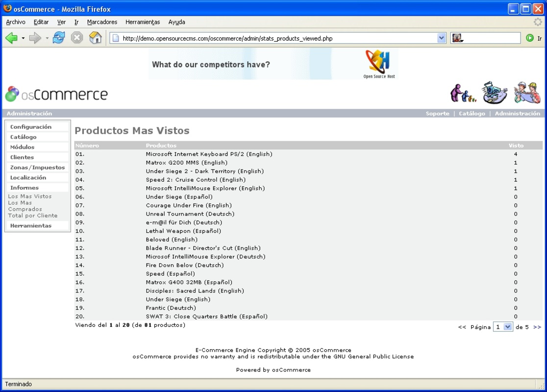The width and height of the screenshot is (547, 392).
Task: Select row Under Siege 2 - Dark Territory
Action: click(x=308, y=171)
